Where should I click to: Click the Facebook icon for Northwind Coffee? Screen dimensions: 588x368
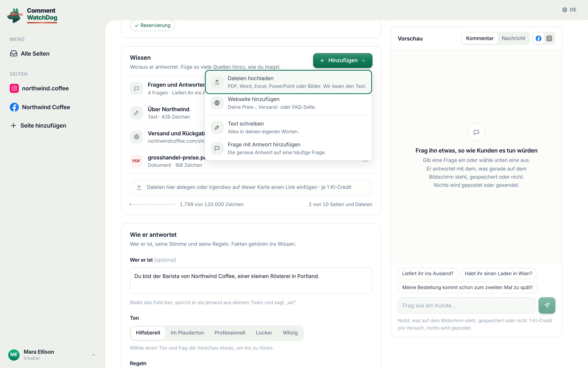pos(14,107)
